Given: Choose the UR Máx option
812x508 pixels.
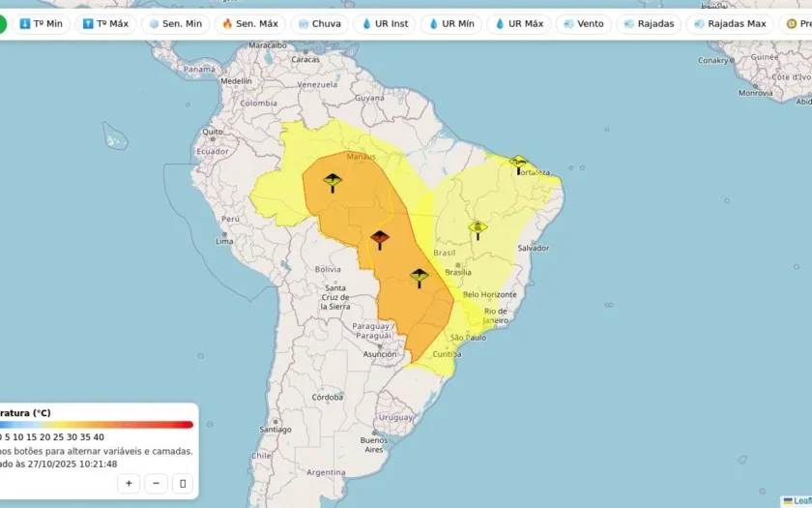Looking at the screenshot, I should tap(519, 24).
